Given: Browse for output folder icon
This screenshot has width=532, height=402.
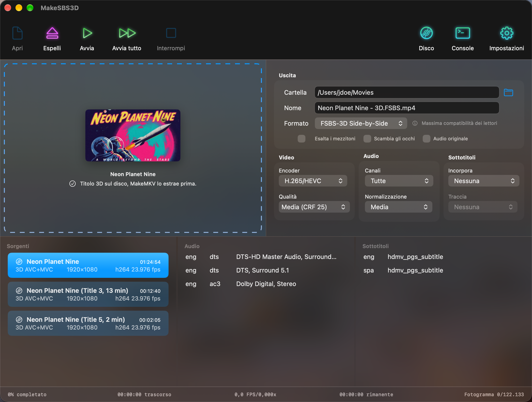Looking at the screenshot, I should [508, 93].
